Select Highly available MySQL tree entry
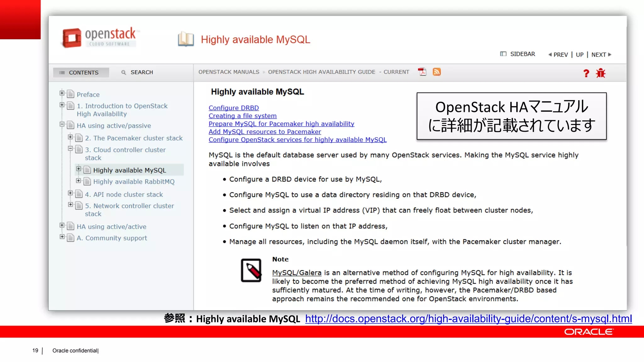Screen dimensions: 644x362 (130, 170)
